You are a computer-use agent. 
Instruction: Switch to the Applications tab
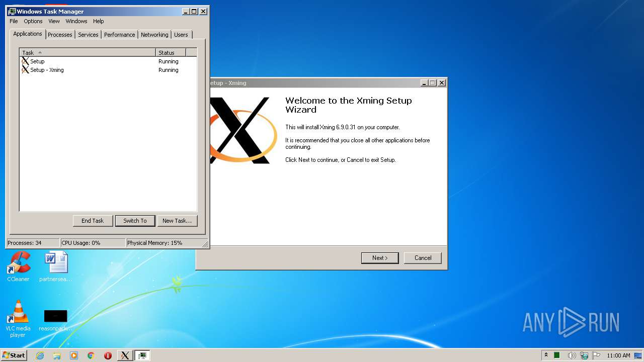(28, 34)
